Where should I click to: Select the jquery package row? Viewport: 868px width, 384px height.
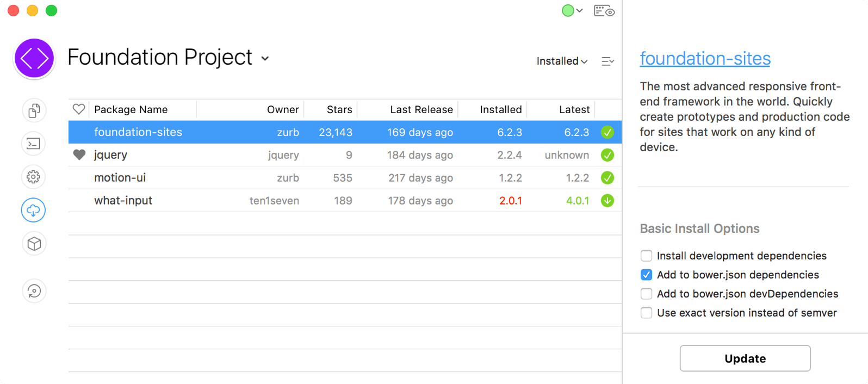tap(345, 155)
